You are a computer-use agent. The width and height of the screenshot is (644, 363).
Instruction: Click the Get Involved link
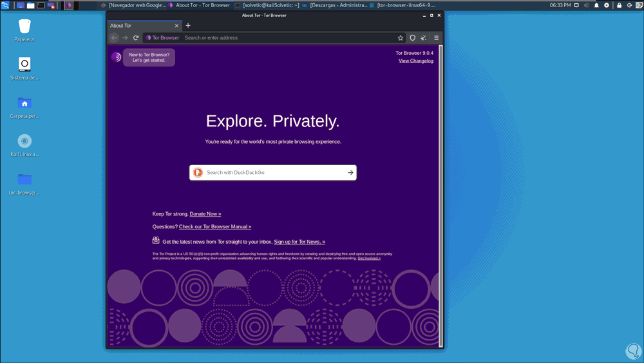(x=369, y=258)
